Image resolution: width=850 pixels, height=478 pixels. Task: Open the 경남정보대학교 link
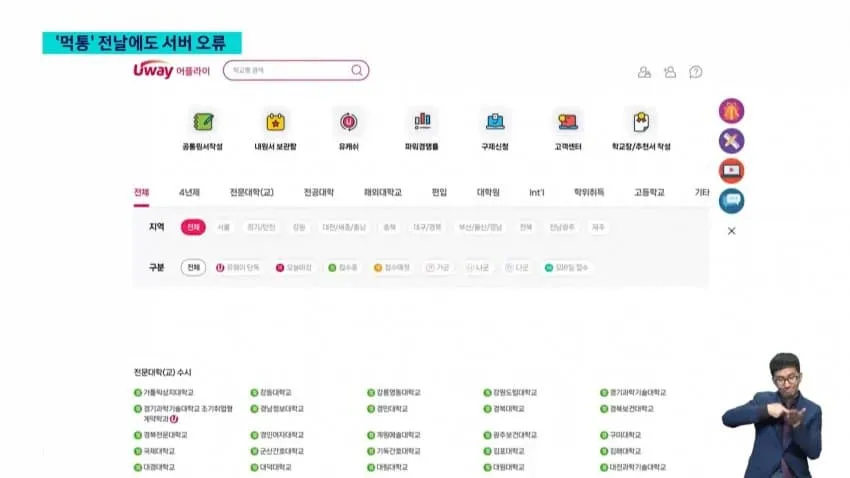click(282, 409)
